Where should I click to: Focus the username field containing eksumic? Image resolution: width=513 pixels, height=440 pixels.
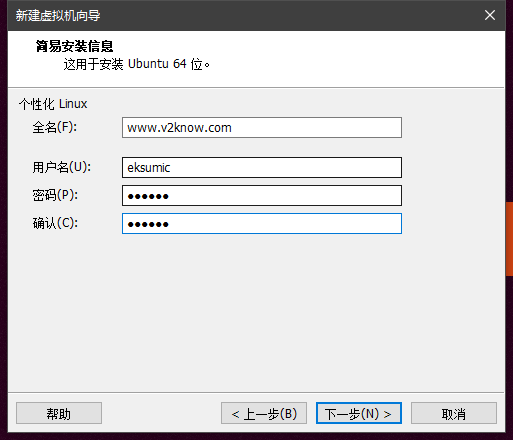coord(262,167)
